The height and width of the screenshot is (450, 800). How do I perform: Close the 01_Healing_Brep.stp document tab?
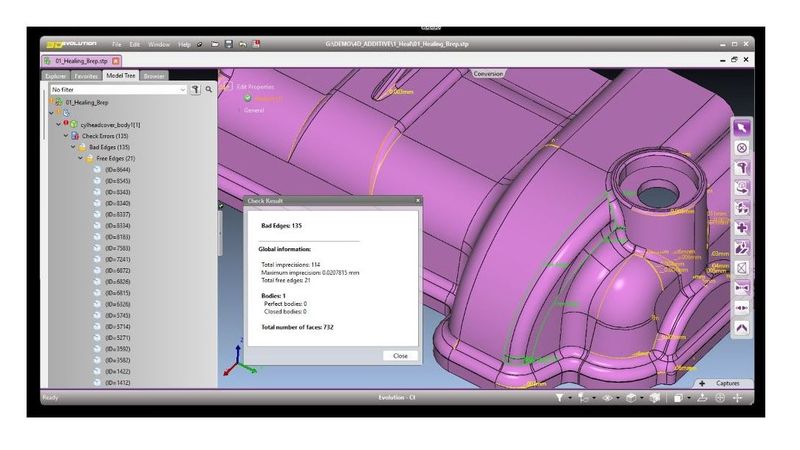coord(116,61)
